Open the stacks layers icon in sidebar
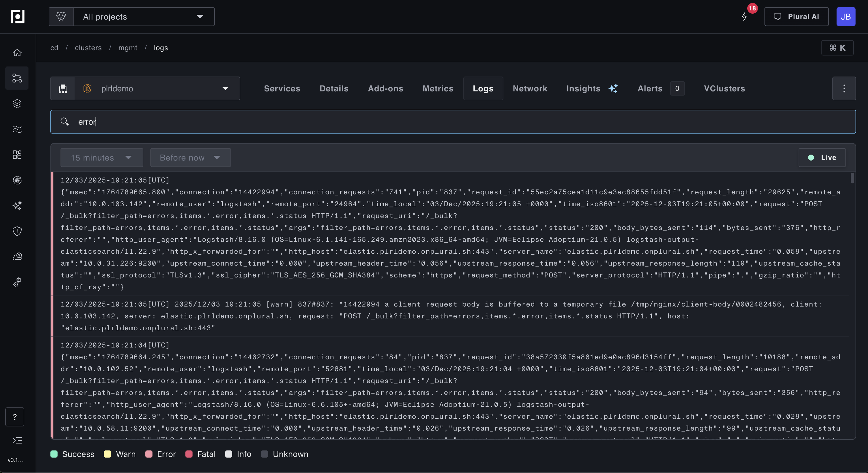The height and width of the screenshot is (473, 868). (17, 104)
